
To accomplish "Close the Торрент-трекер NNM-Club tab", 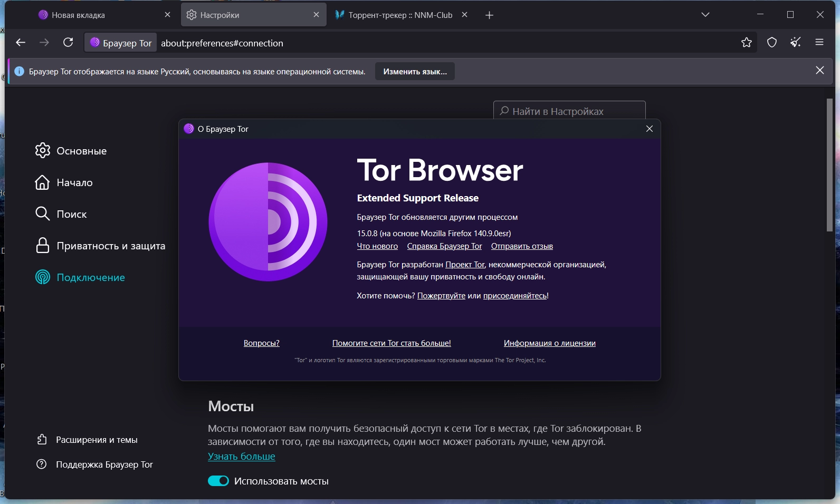I will [x=464, y=15].
